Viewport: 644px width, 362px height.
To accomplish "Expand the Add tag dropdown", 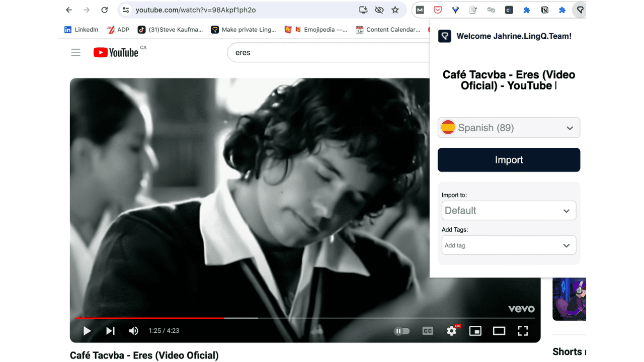I will tap(509, 245).
